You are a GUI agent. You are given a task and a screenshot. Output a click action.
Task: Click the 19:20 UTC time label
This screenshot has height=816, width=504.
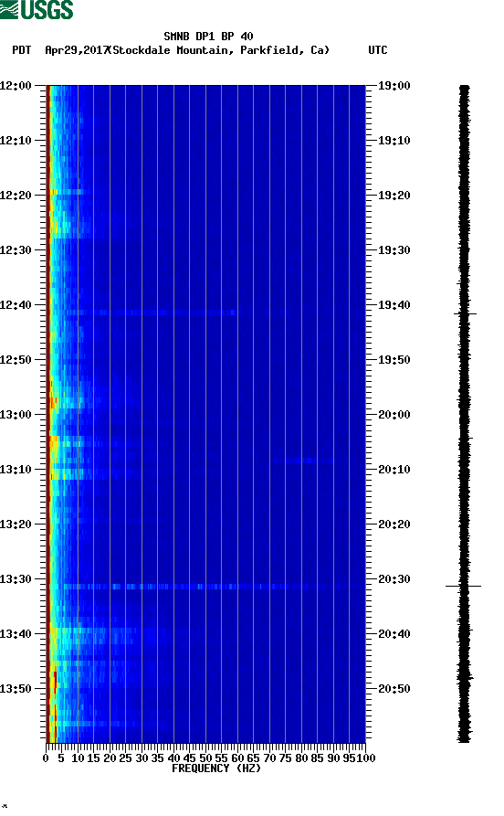tap(394, 196)
